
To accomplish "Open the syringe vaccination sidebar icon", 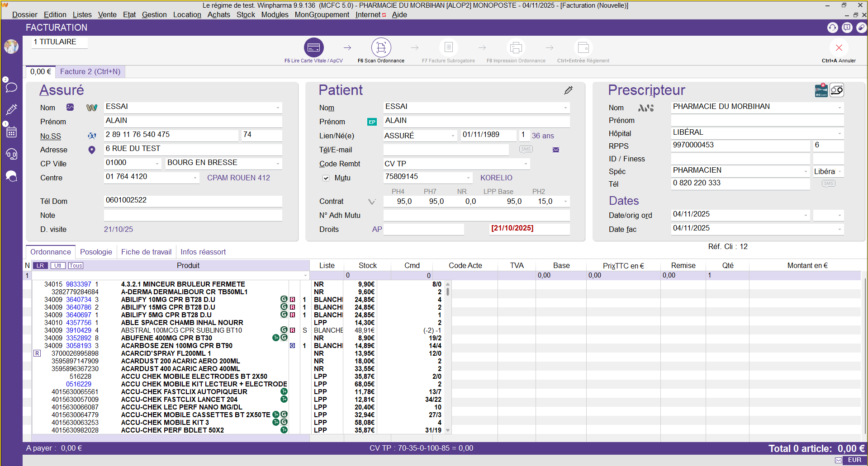I will click(11, 109).
